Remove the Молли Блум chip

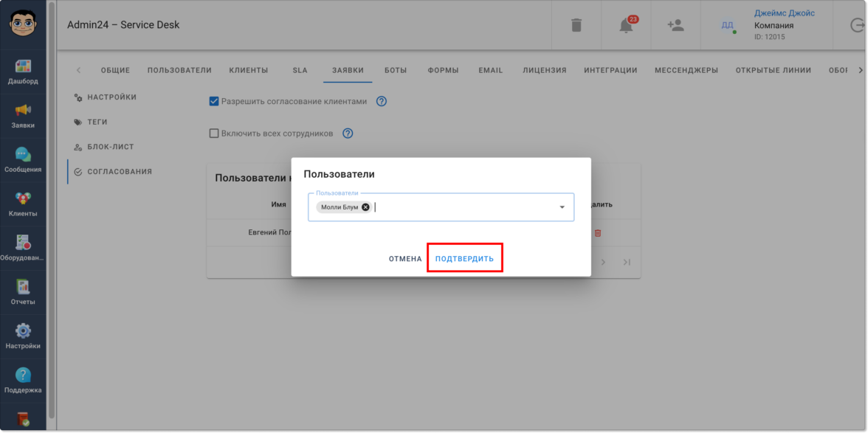click(365, 207)
